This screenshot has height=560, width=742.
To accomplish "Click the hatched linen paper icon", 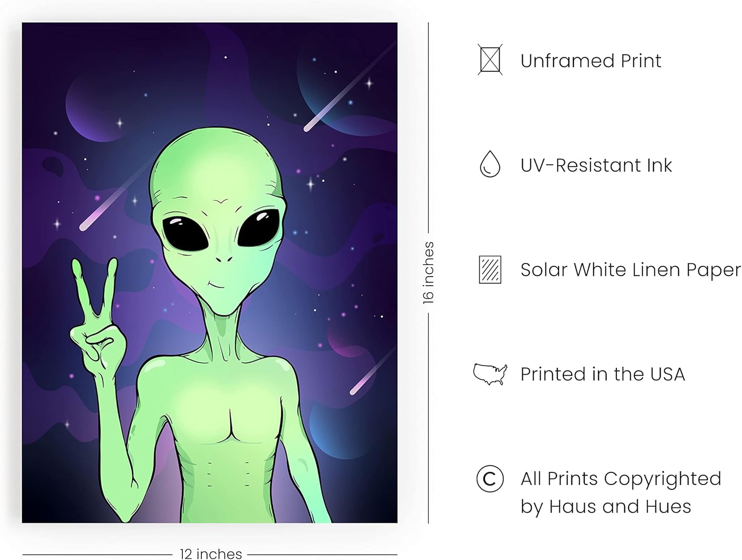I will [490, 269].
